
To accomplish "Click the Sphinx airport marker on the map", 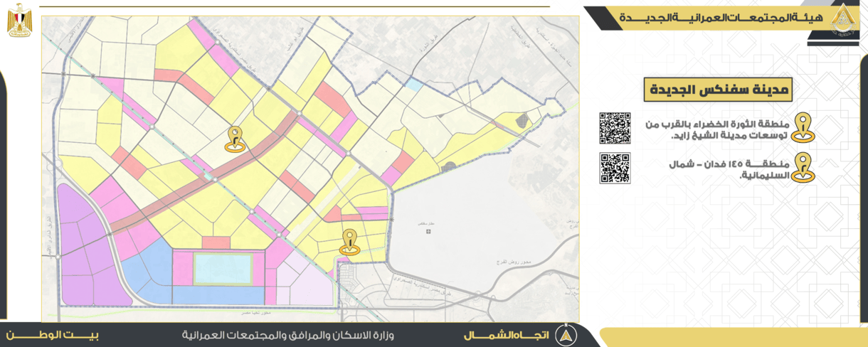I will click(428, 231).
